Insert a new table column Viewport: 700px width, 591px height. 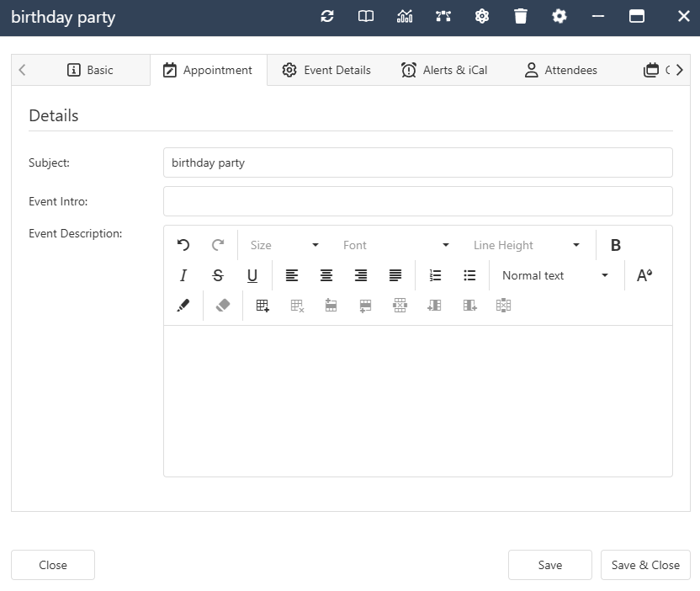tap(434, 305)
